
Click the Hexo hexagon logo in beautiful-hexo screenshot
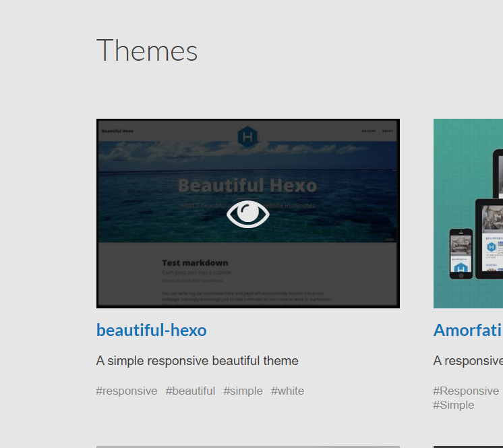click(247, 137)
